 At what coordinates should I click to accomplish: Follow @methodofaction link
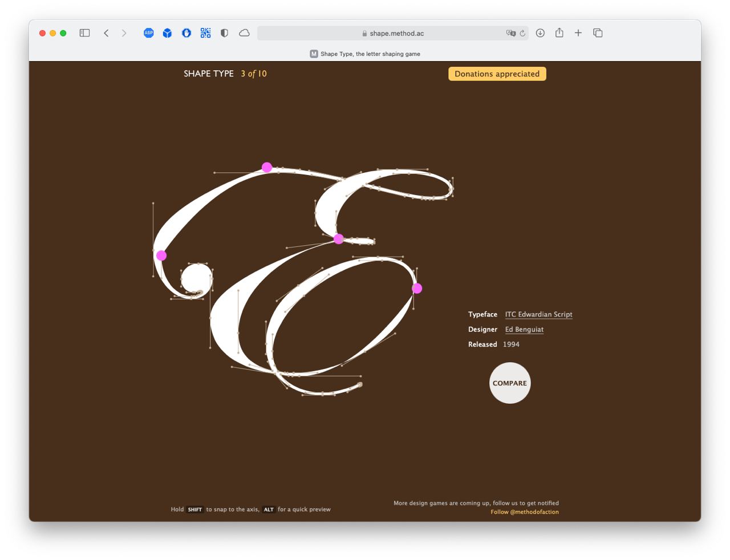[525, 512]
